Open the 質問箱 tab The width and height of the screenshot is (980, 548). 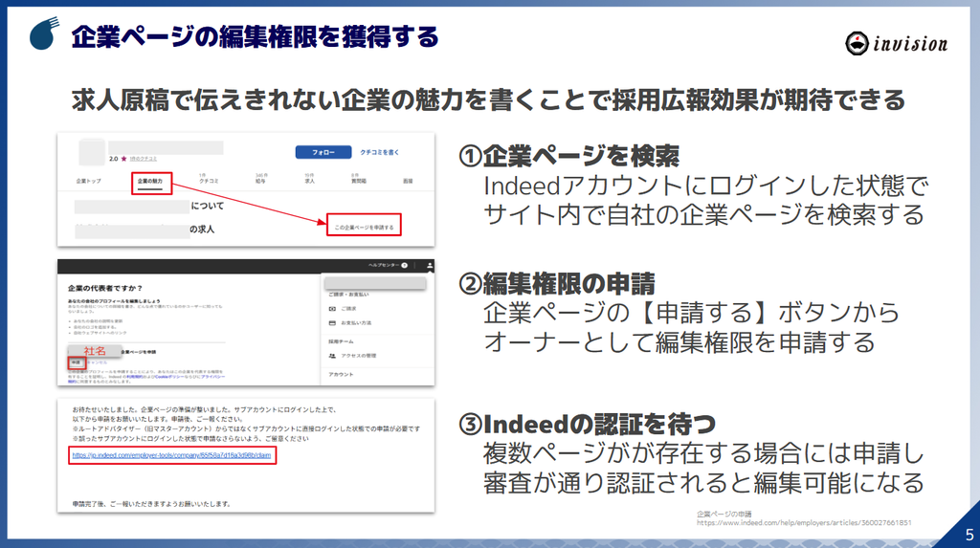point(359,179)
